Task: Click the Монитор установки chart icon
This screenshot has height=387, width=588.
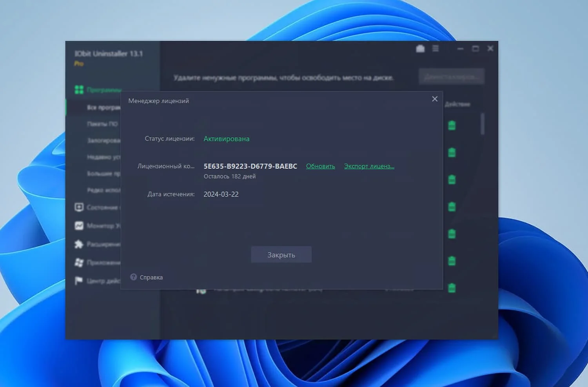Action: 79,225
